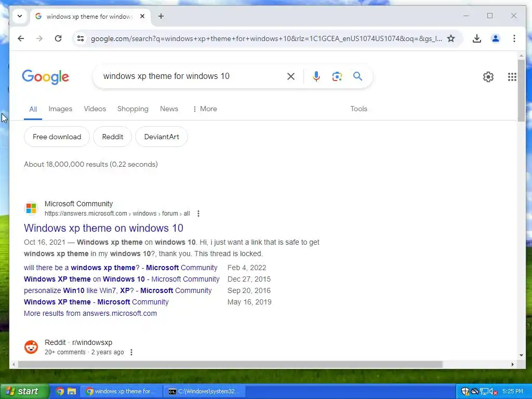Filter results with Reddit chip
This screenshot has height=399, width=532.
pyautogui.click(x=113, y=137)
